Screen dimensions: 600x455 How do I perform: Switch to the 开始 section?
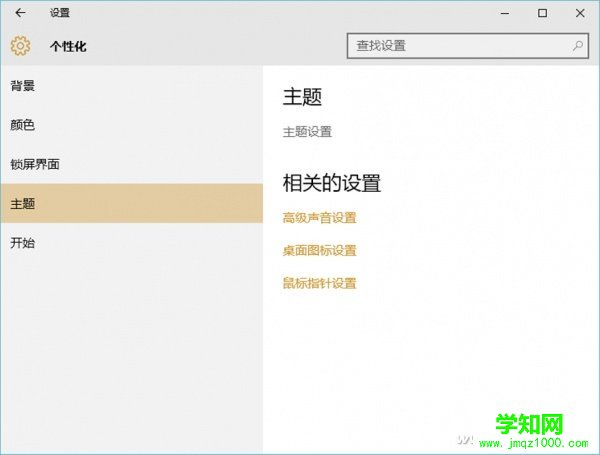(22, 243)
